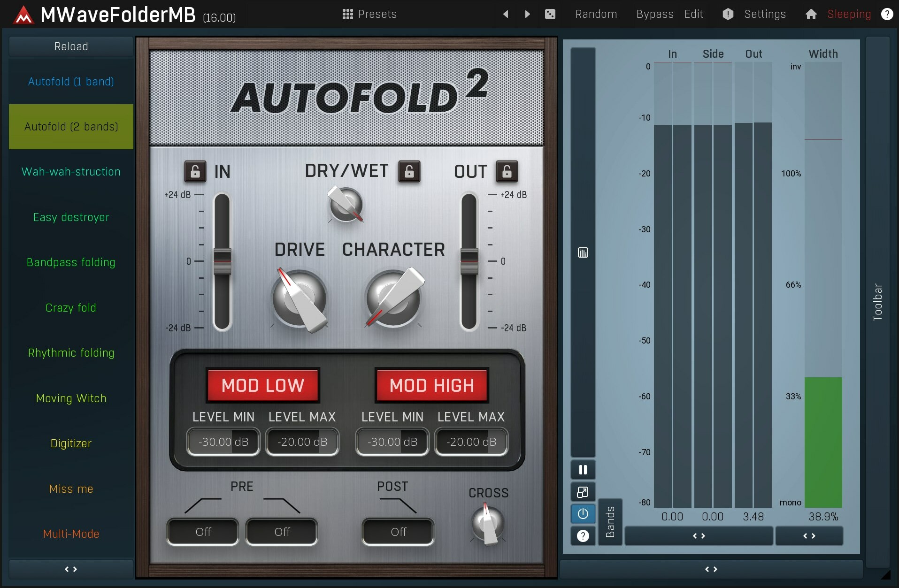Click the LEVEL MIN -30.00 dB field
Viewport: 899px width, 588px height.
click(223, 442)
